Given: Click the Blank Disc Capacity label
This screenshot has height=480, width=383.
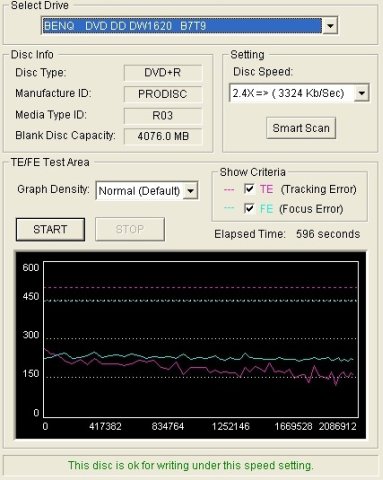Looking at the screenshot, I should (x=65, y=135).
